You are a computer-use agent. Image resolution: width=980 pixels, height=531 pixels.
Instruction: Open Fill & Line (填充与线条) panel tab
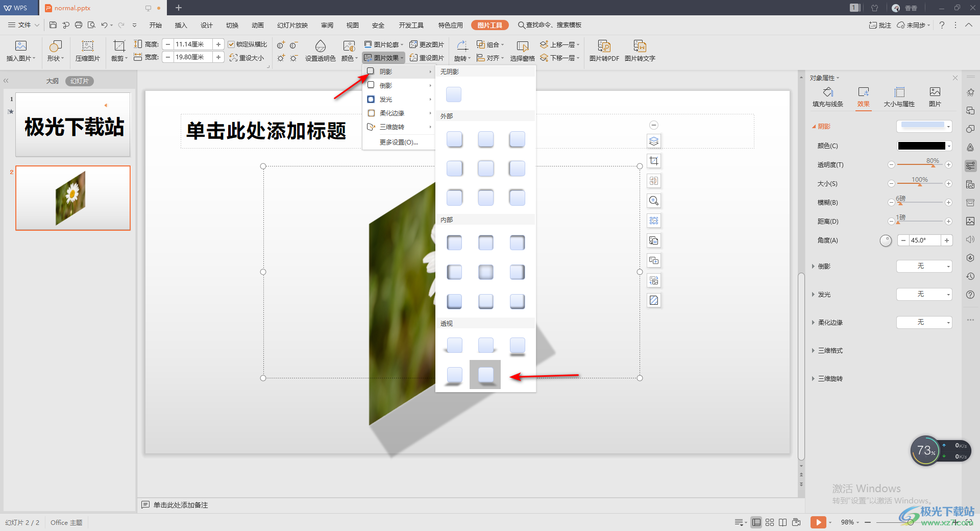(828, 96)
